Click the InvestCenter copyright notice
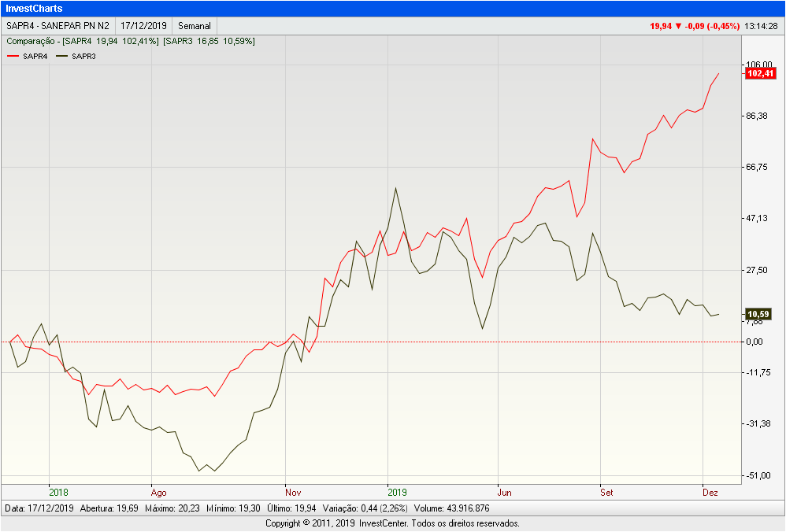 pos(392,523)
